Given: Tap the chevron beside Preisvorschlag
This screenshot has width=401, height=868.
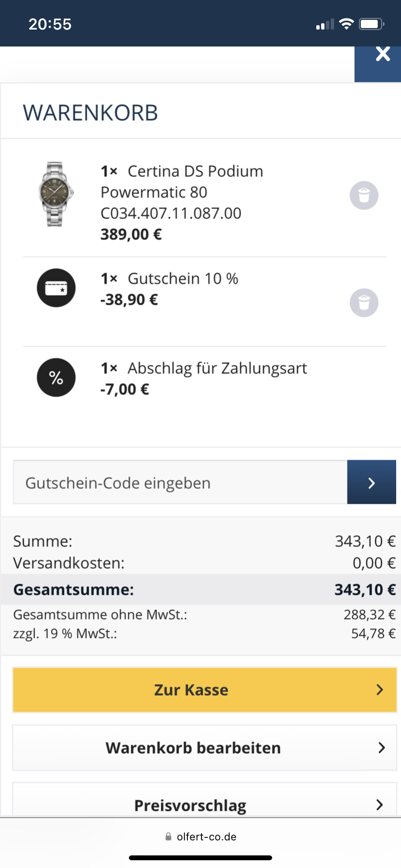Looking at the screenshot, I should click(x=380, y=805).
